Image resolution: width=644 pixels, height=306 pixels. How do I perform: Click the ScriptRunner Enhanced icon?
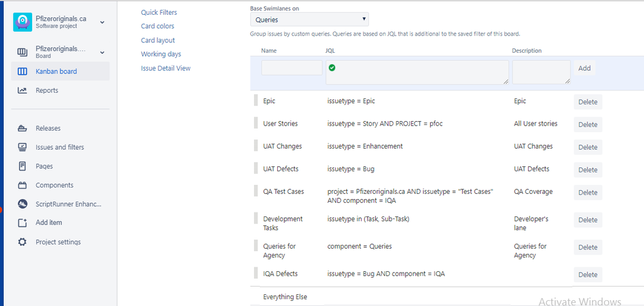(x=23, y=204)
